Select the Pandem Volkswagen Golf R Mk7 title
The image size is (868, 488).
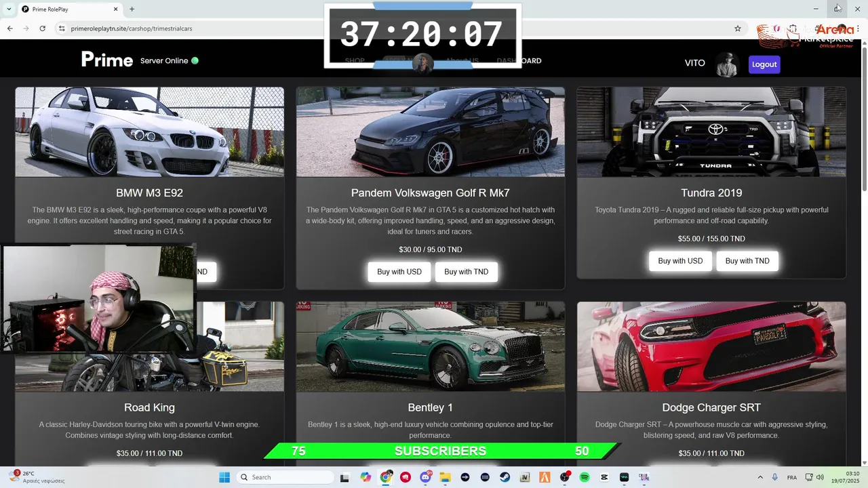tap(430, 193)
